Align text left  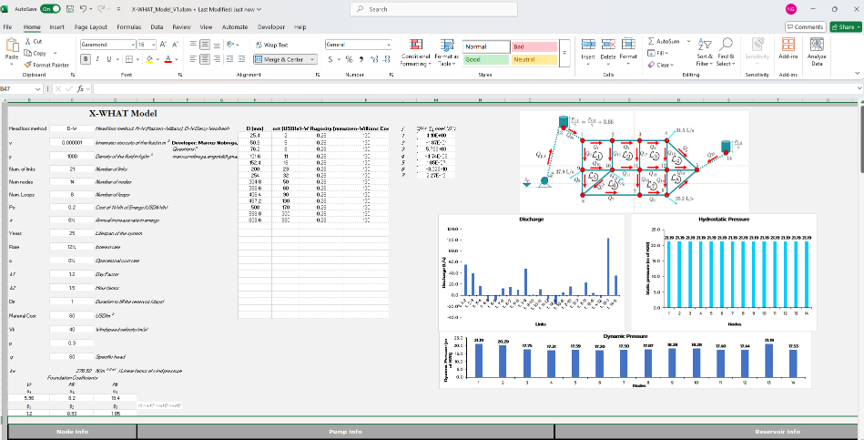192,59
